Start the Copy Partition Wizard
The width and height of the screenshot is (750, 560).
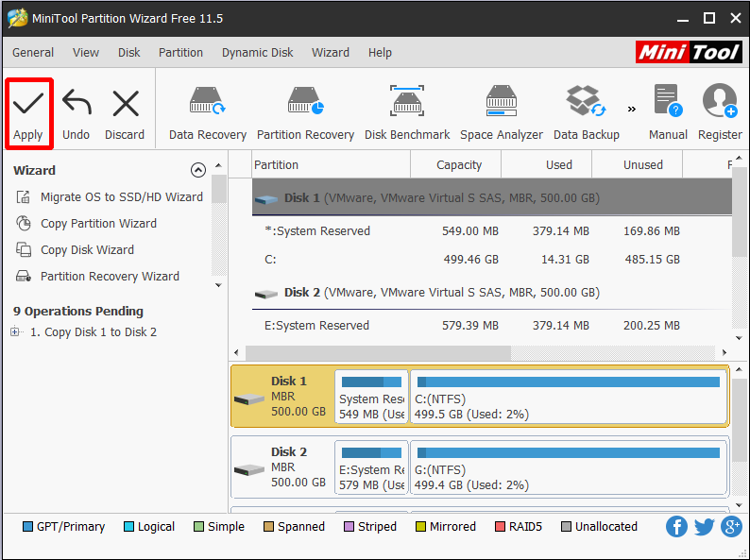pyautogui.click(x=87, y=223)
